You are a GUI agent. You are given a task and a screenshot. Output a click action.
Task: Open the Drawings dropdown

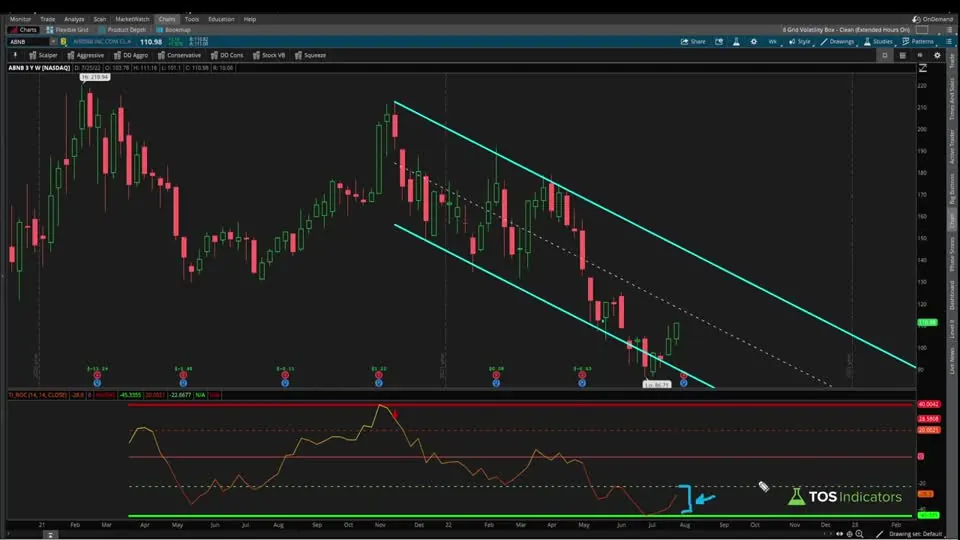(x=837, y=42)
